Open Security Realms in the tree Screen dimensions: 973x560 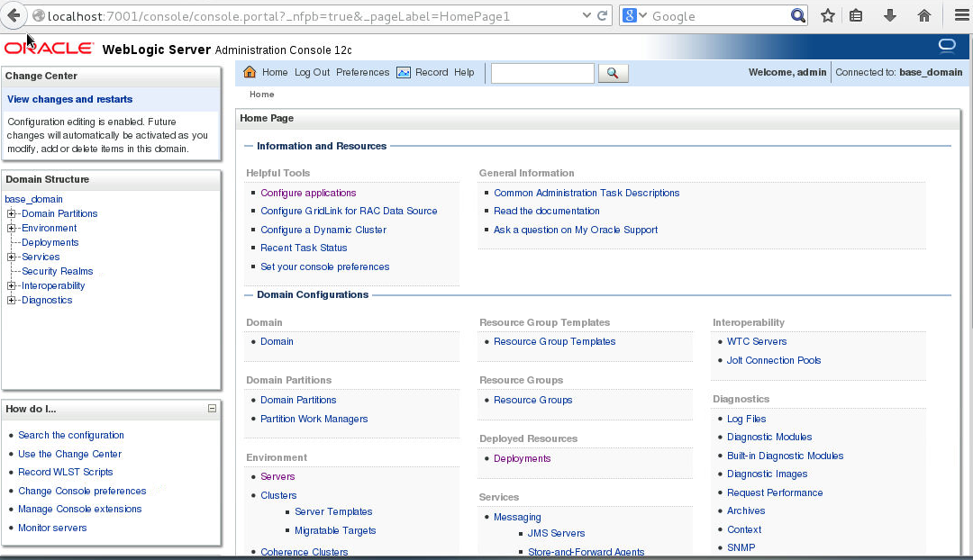coord(57,271)
